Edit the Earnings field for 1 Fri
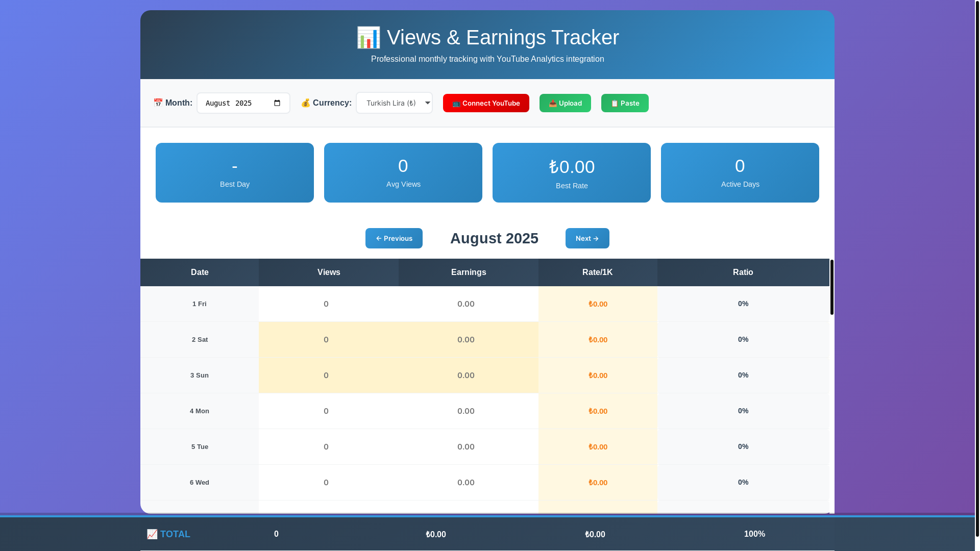The height and width of the screenshot is (551, 980). [469, 304]
